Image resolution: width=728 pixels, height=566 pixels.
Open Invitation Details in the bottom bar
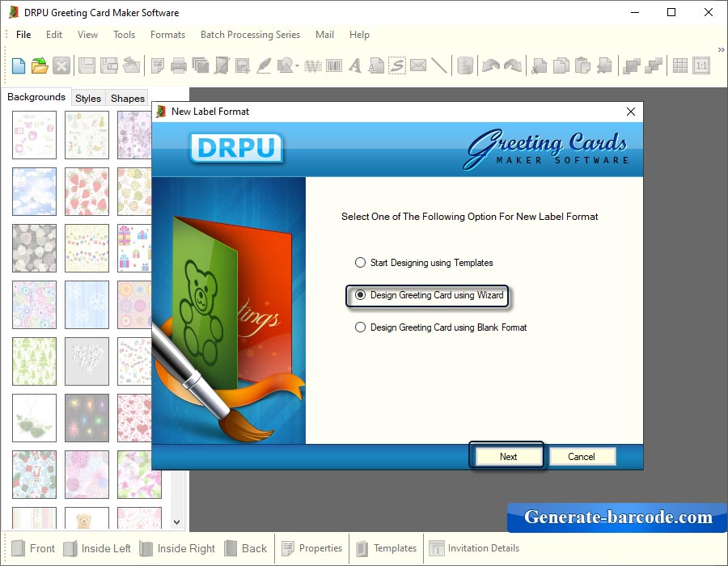tap(475, 548)
